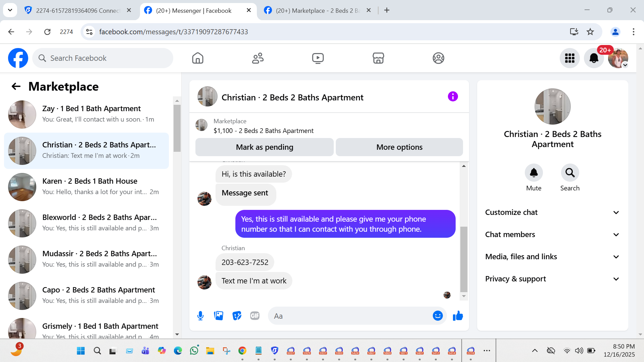Click the address bar URL
644x362 pixels.
pos(174,32)
